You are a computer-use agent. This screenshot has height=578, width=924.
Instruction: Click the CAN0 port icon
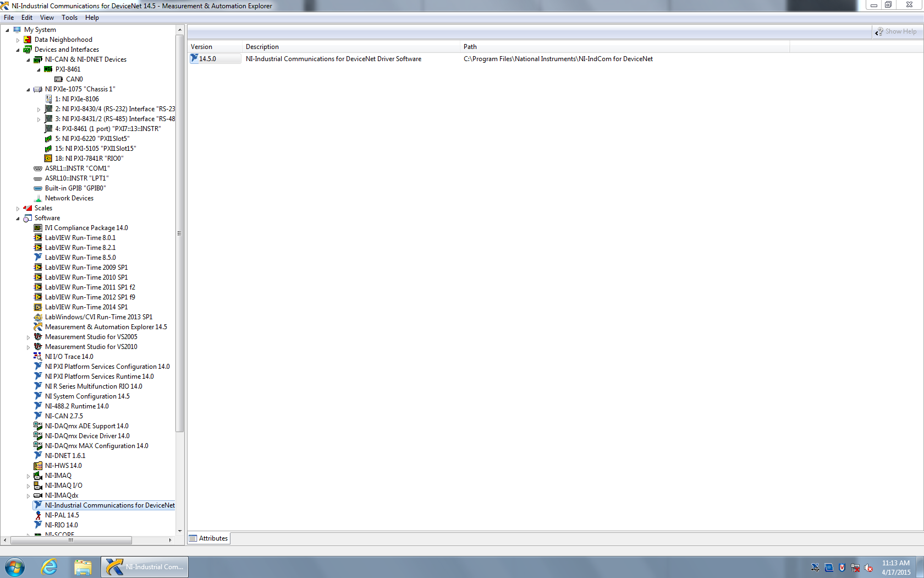58,79
